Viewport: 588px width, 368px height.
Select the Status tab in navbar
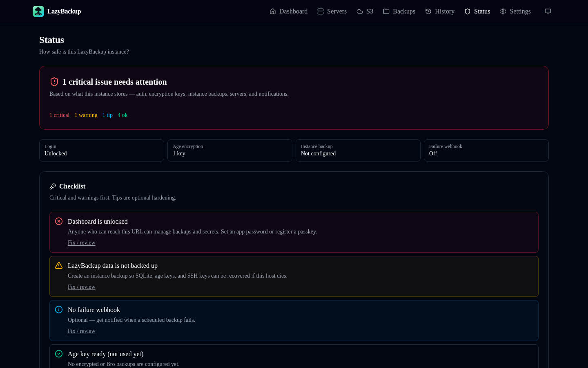point(477,11)
